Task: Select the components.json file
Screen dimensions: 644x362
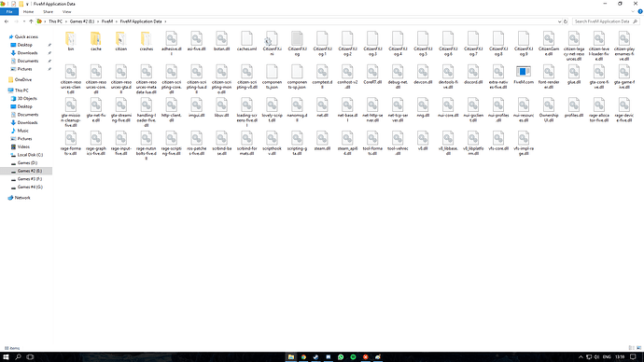Action: [272, 77]
